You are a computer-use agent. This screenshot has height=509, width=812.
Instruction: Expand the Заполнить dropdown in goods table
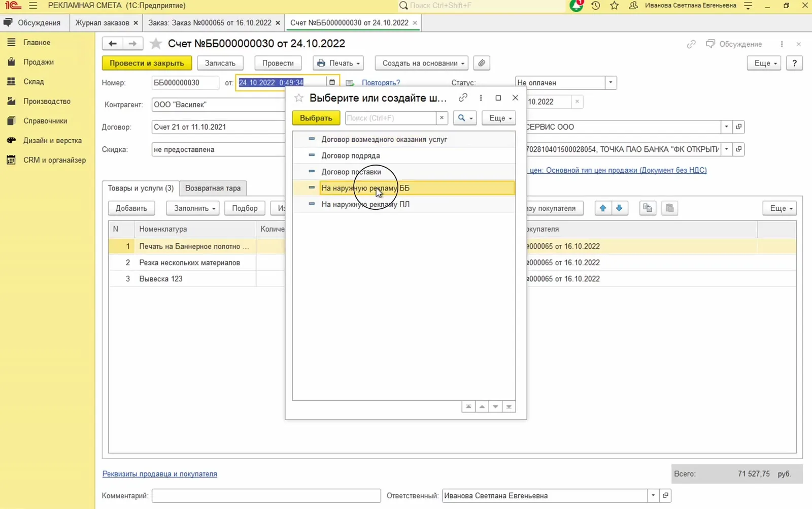[193, 208]
